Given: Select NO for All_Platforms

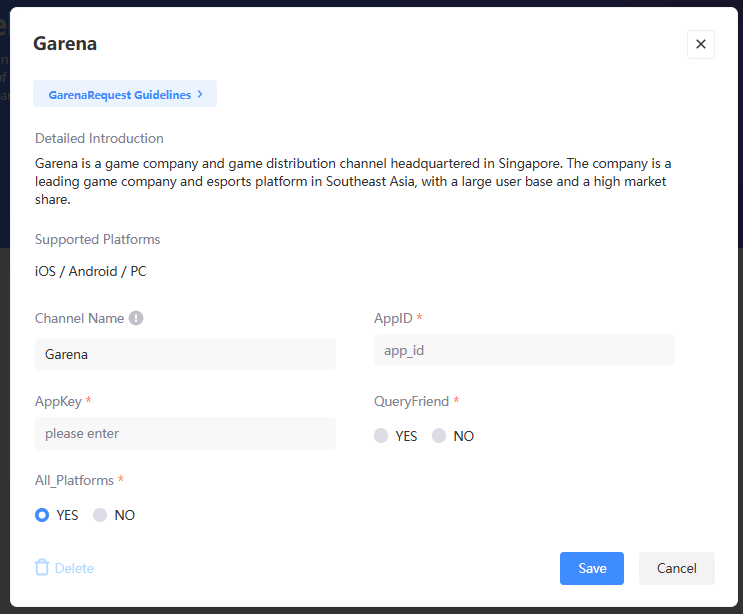Looking at the screenshot, I should 100,515.
